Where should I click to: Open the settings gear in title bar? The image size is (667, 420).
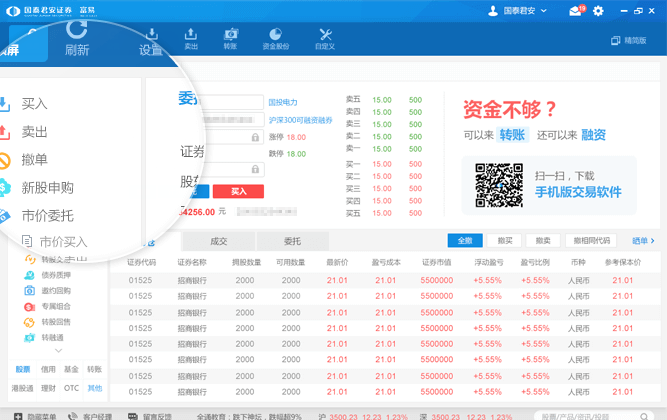point(598,11)
